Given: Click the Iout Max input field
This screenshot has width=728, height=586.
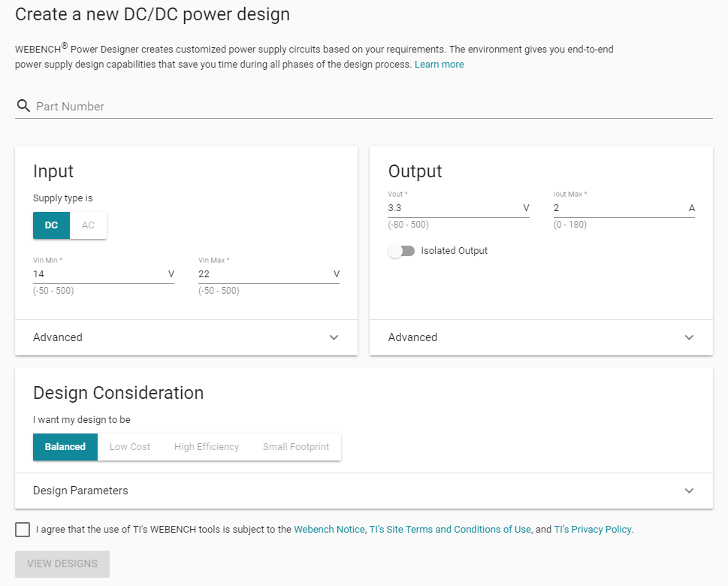Looking at the screenshot, I should 616,208.
